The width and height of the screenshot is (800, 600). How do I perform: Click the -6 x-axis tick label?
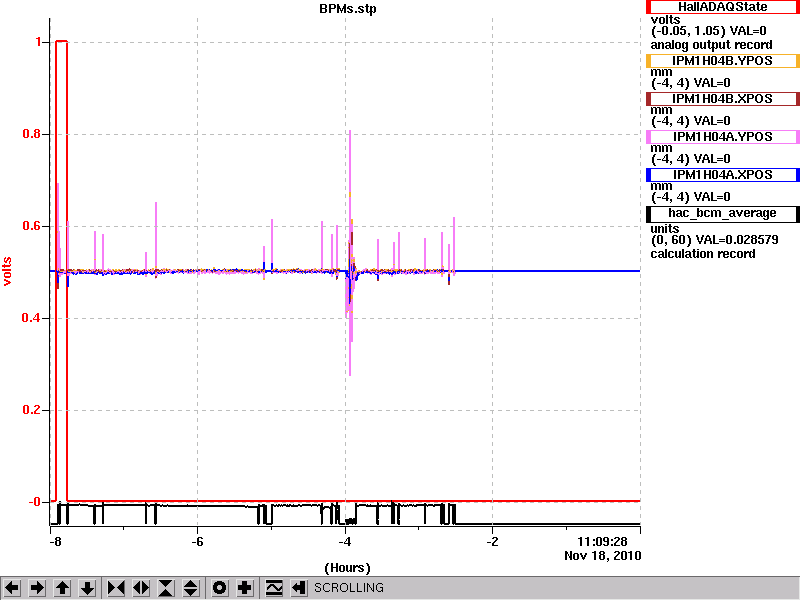(x=197, y=541)
